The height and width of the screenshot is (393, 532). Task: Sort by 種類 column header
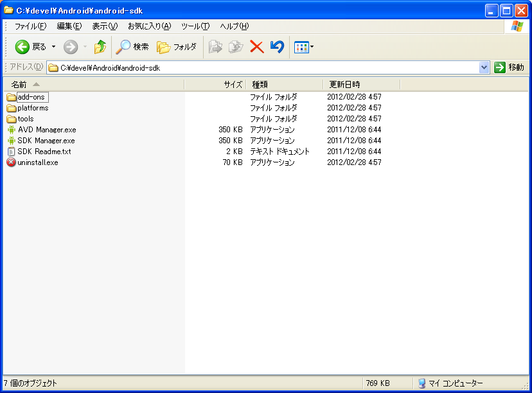click(x=285, y=84)
